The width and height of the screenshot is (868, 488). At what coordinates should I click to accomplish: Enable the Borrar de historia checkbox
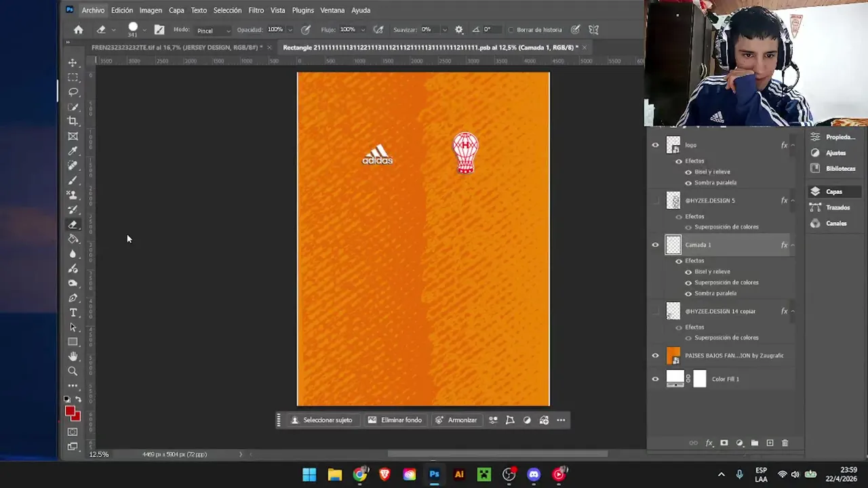[510, 30]
